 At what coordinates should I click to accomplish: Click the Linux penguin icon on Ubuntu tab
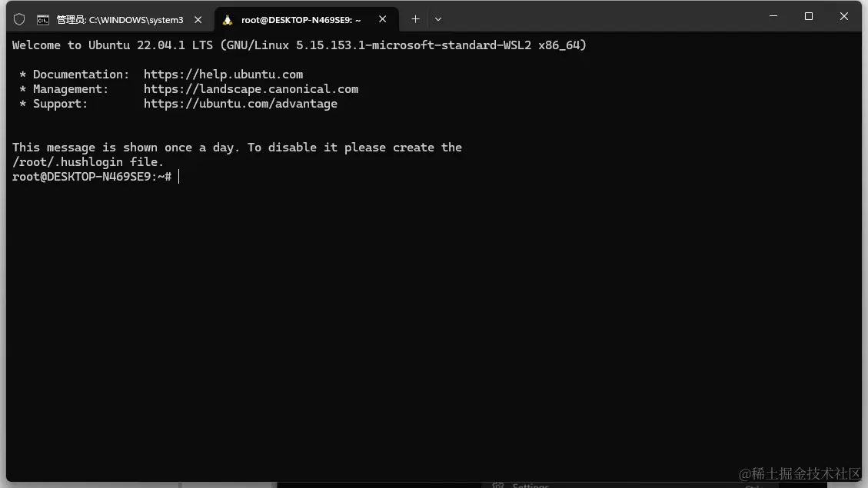227,20
